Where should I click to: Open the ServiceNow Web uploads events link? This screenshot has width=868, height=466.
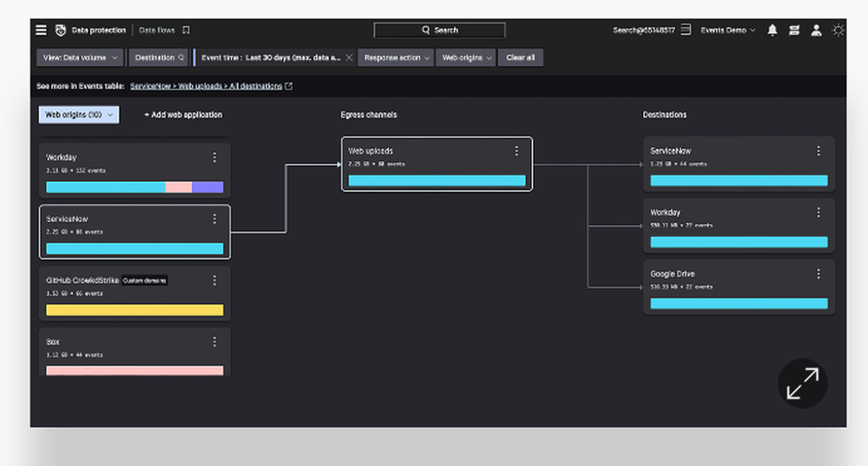[206, 86]
